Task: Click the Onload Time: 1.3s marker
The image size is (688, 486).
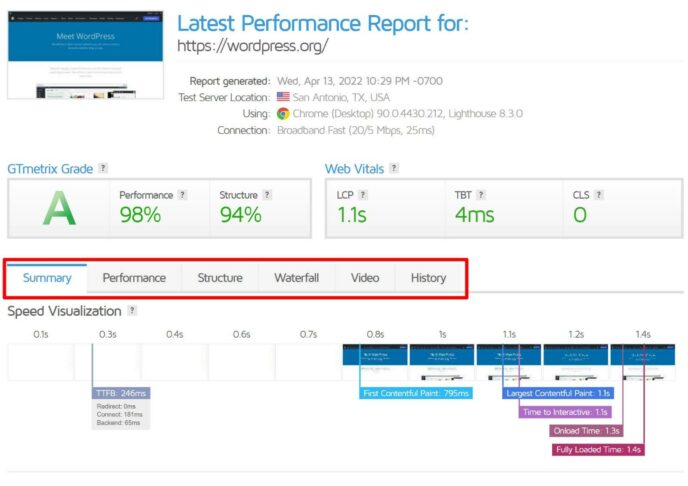Action: coord(586,431)
